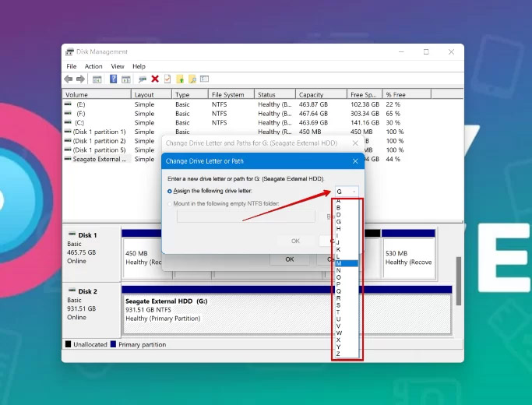Viewport: 532px width, 405px height.
Task: Click the drive connect icon before the red X
Action: pyautogui.click(x=143, y=79)
